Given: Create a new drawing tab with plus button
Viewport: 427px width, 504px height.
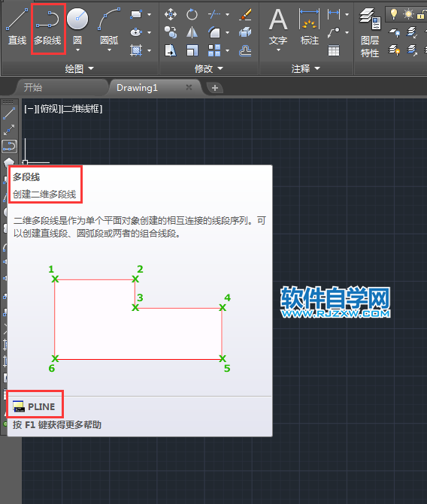Looking at the screenshot, I should click(215, 88).
